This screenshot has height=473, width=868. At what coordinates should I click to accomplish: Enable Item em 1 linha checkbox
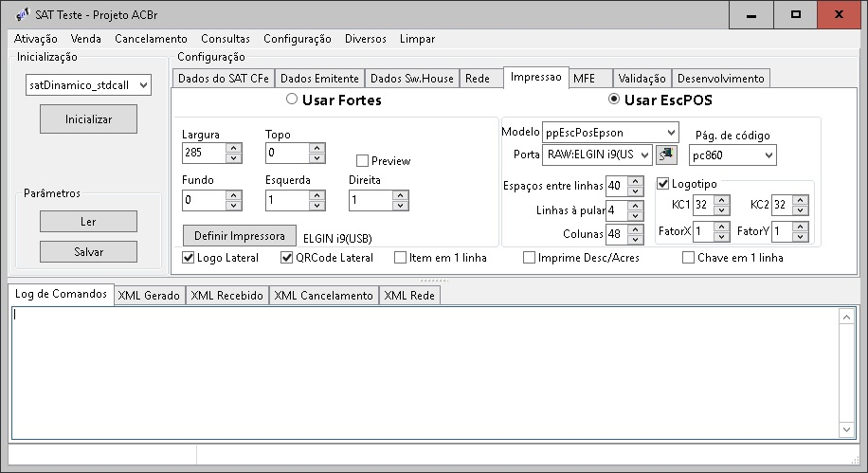coord(400,258)
